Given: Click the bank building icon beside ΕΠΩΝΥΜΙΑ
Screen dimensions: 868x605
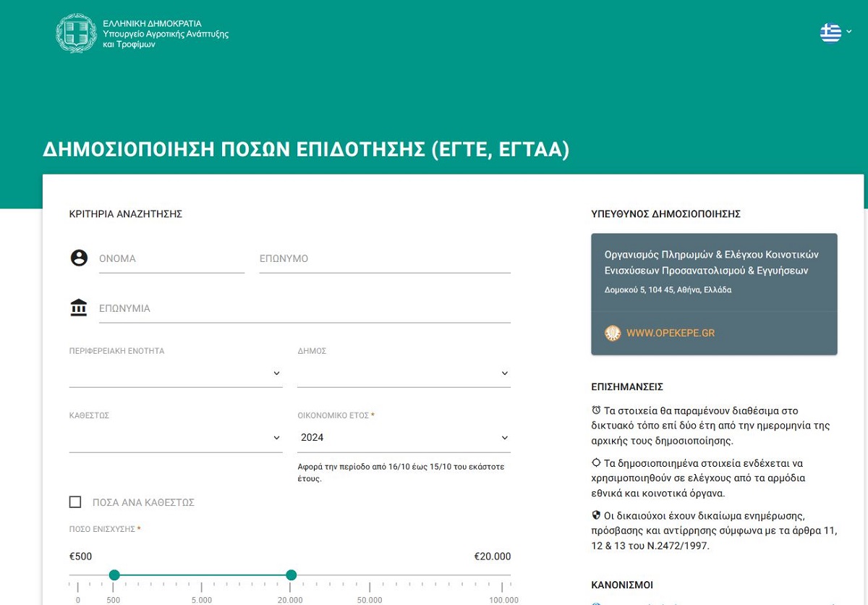Looking at the screenshot, I should pyautogui.click(x=79, y=308).
